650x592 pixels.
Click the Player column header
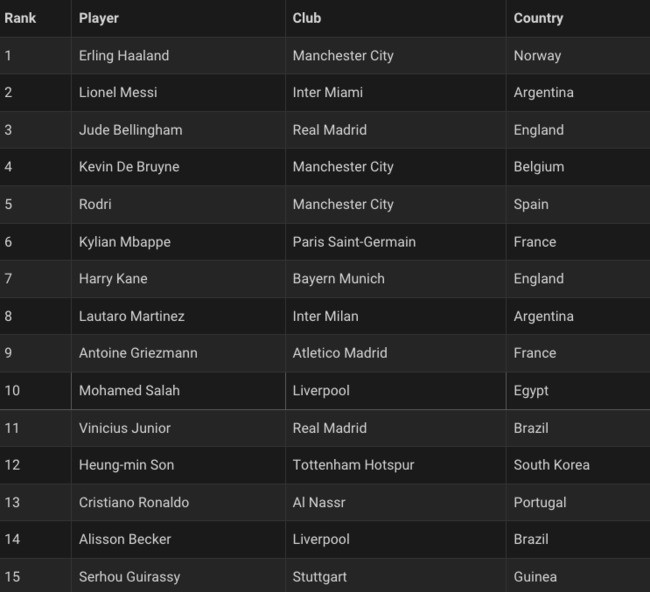pyautogui.click(x=99, y=18)
